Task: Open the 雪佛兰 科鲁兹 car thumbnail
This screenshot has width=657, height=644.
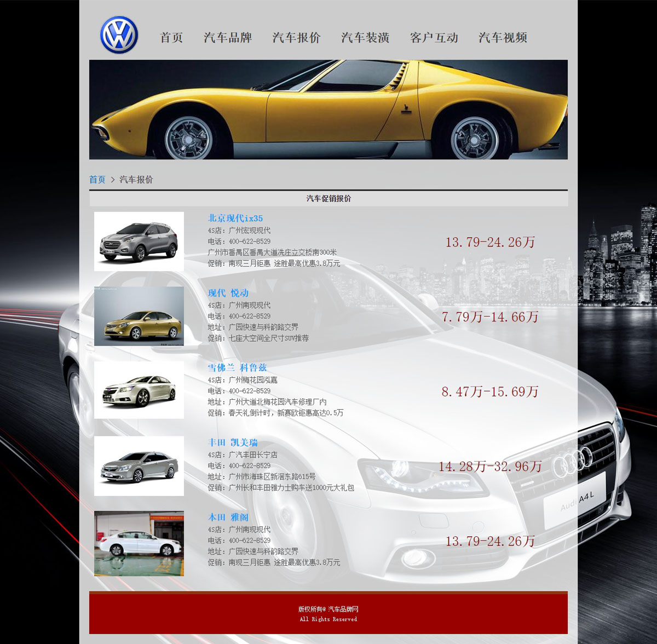Action: click(139, 390)
